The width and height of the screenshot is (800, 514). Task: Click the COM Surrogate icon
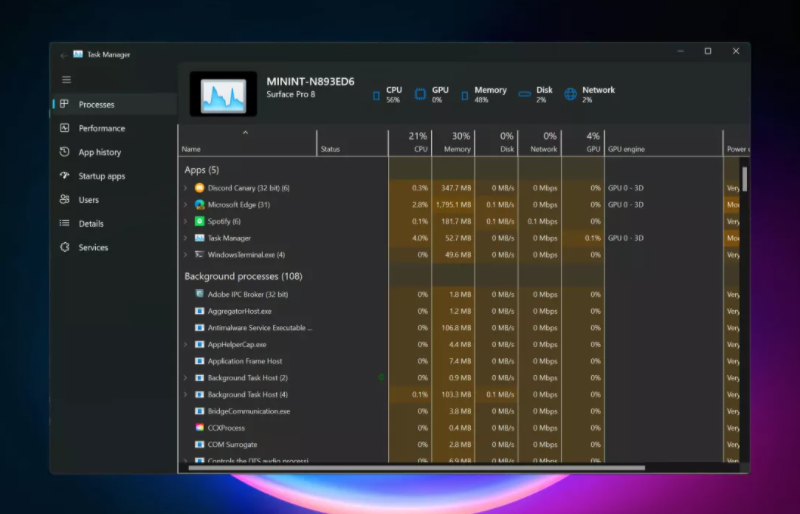click(199, 445)
